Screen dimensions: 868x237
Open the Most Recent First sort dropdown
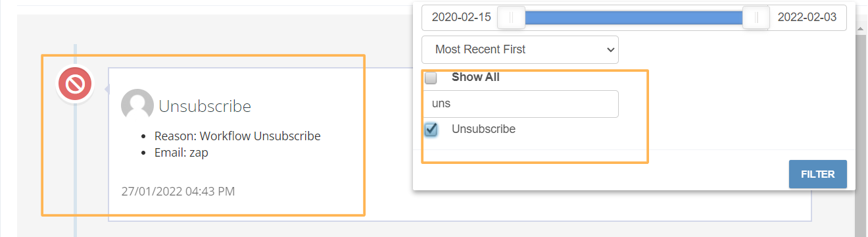[x=520, y=49]
